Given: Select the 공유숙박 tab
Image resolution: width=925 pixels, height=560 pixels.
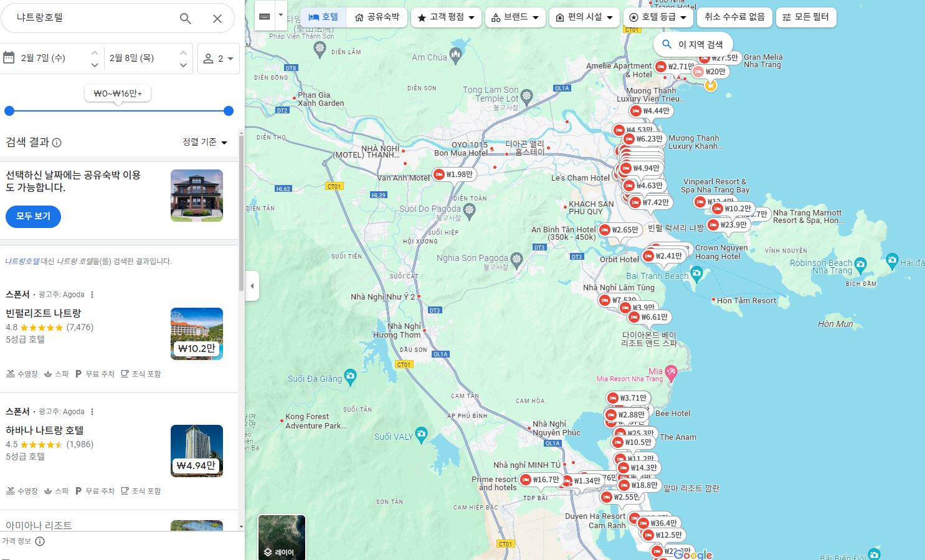Looking at the screenshot, I should pos(377,17).
